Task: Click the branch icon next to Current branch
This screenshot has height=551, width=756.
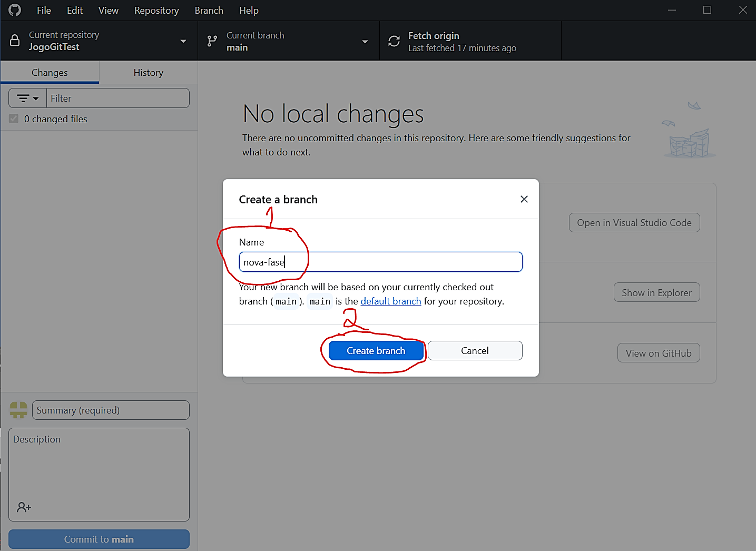Action: pyautogui.click(x=212, y=41)
